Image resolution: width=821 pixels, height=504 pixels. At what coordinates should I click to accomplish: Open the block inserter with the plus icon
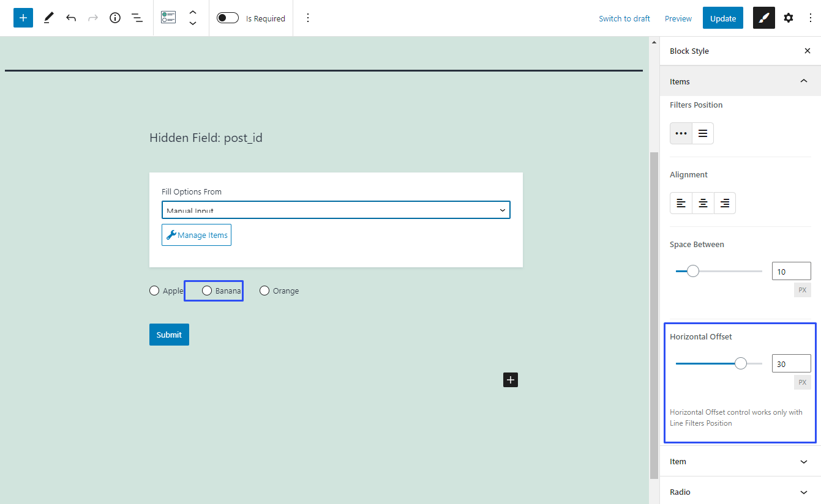click(x=23, y=18)
